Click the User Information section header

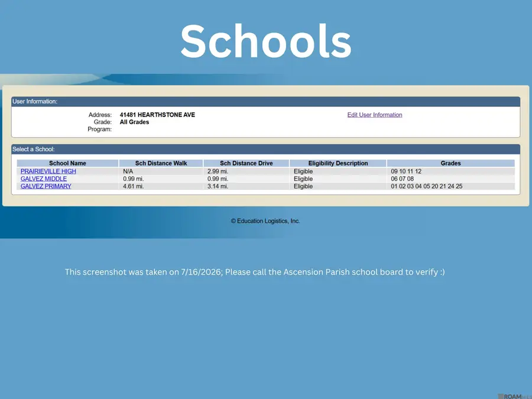click(265, 102)
